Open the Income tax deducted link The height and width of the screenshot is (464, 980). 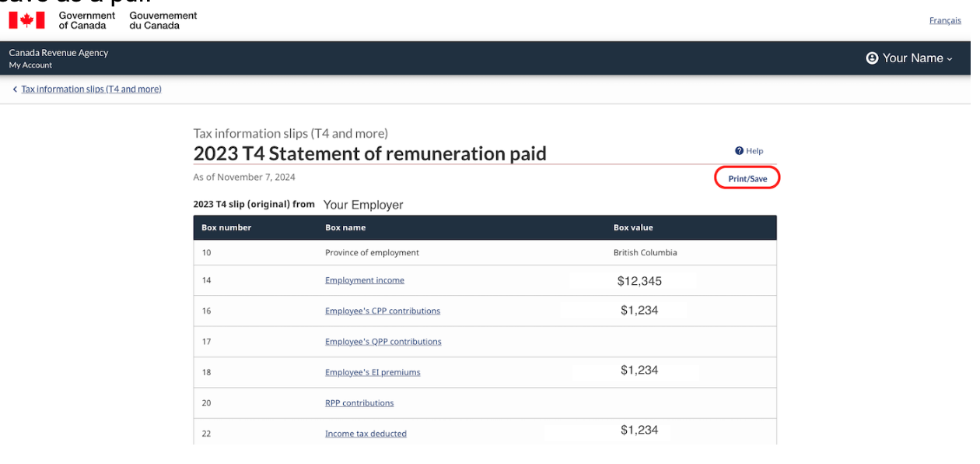(x=366, y=434)
